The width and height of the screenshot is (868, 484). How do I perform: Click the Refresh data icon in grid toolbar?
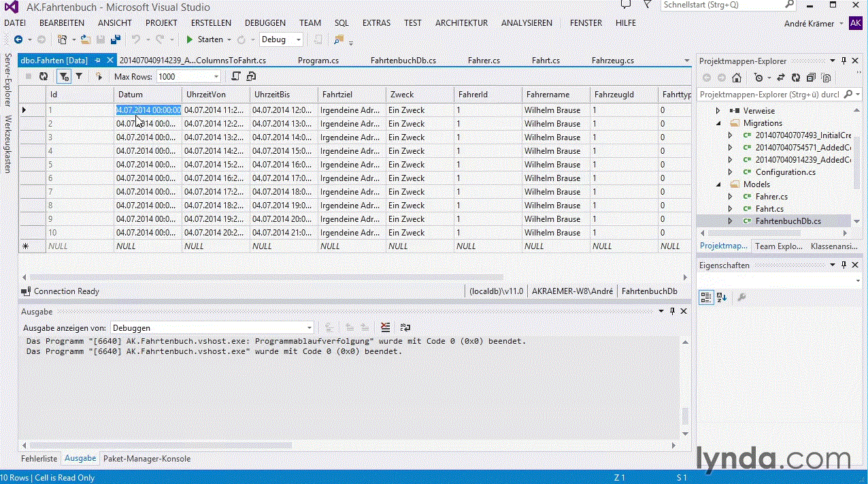coord(44,77)
